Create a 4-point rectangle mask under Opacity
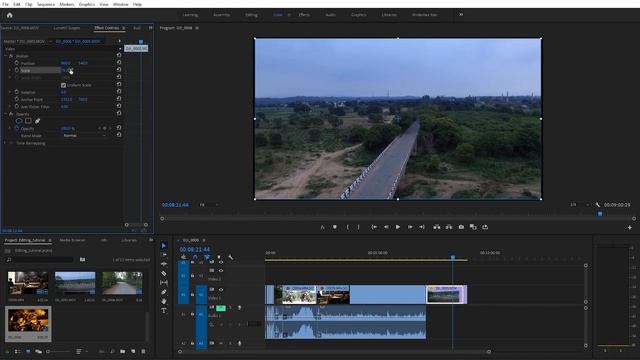This screenshot has width=640, height=360. click(x=28, y=121)
